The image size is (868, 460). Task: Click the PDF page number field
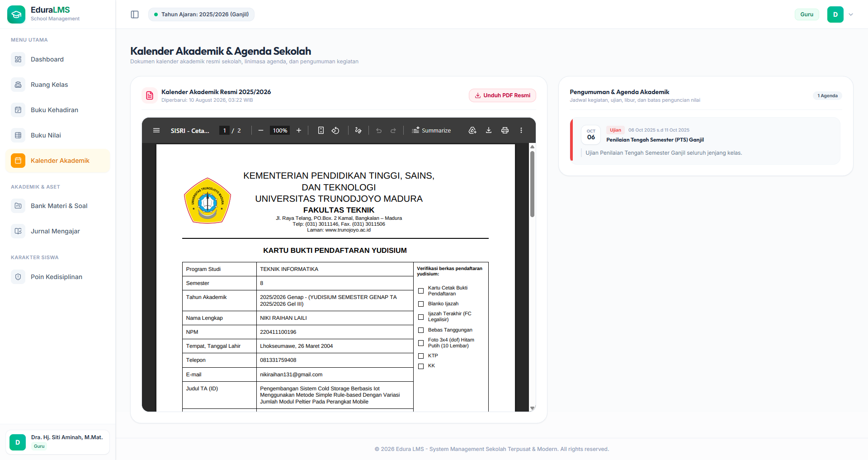(224, 130)
